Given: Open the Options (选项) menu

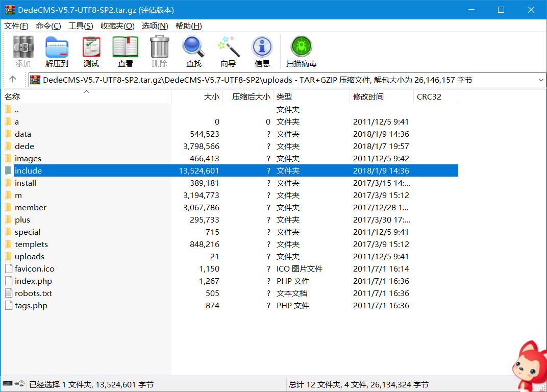Looking at the screenshot, I should pyautogui.click(x=155, y=26).
